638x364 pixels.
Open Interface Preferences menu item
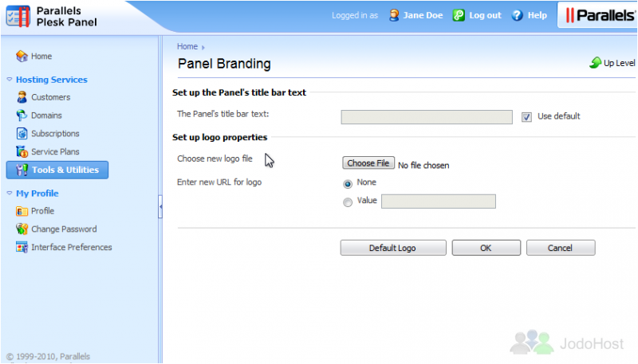point(72,247)
